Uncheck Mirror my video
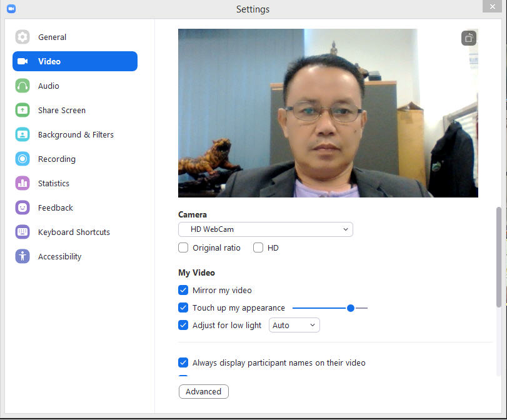507x420 pixels. [x=183, y=290]
